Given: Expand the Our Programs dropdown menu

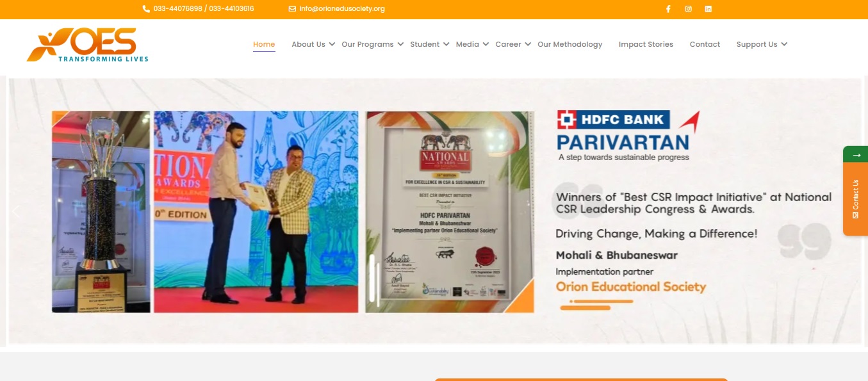Looking at the screenshot, I should coord(372,44).
